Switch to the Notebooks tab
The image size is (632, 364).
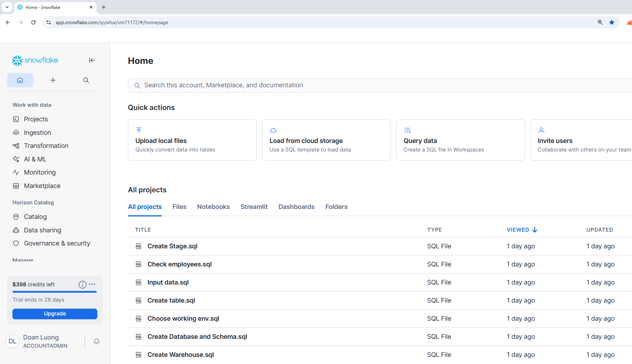[x=213, y=207]
